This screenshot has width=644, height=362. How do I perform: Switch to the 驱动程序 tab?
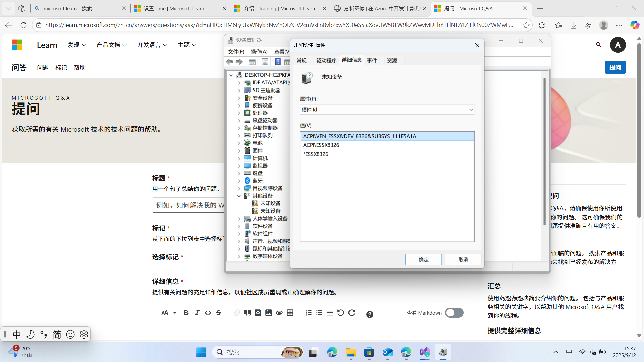pyautogui.click(x=326, y=60)
